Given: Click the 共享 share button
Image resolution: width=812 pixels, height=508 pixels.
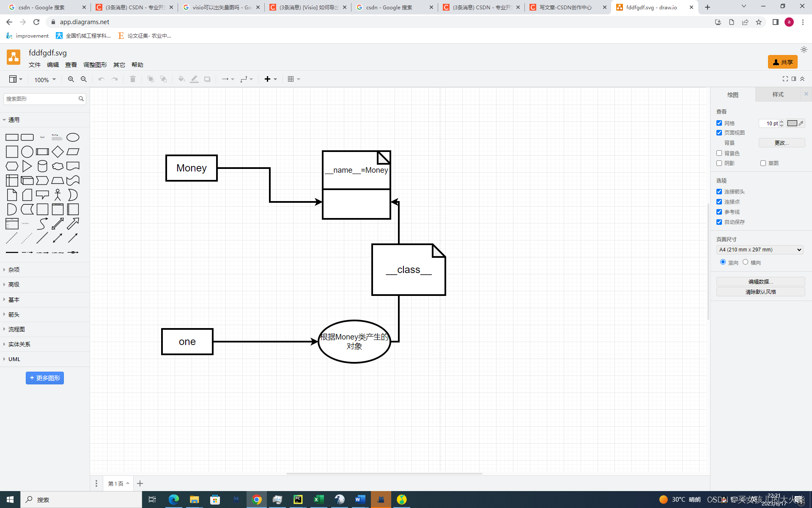Looking at the screenshot, I should click(x=782, y=62).
